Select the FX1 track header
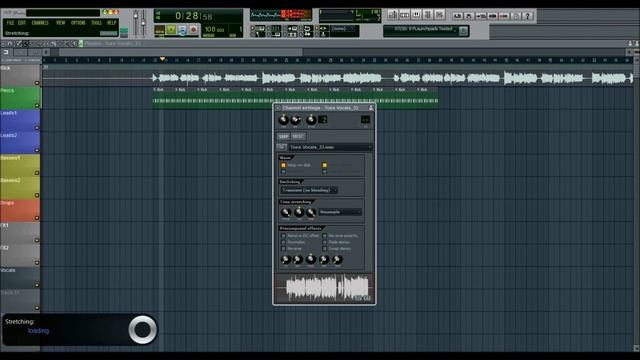Viewport: 640px width, 360px height. (20, 233)
